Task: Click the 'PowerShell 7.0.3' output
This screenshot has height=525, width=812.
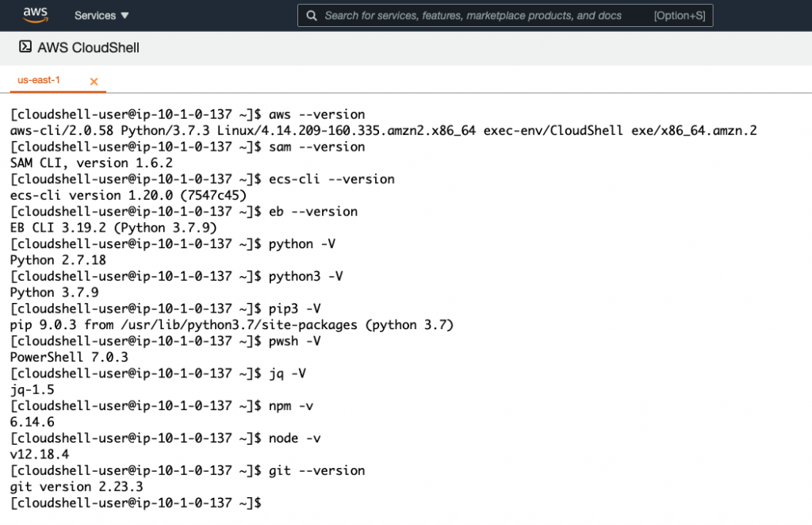Action: (x=69, y=357)
